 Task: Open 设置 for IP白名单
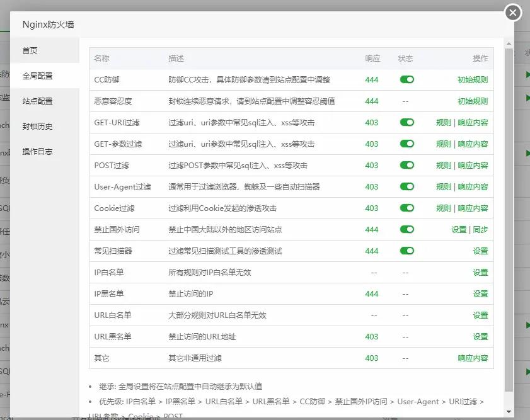(x=480, y=273)
